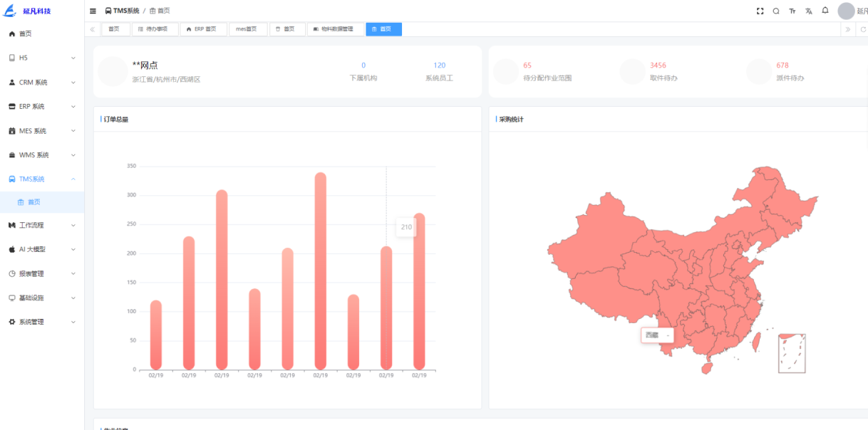Viewport: 868px width, 430px height.
Task: Click the house icon beside sidebar 首页
Action: click(11, 34)
